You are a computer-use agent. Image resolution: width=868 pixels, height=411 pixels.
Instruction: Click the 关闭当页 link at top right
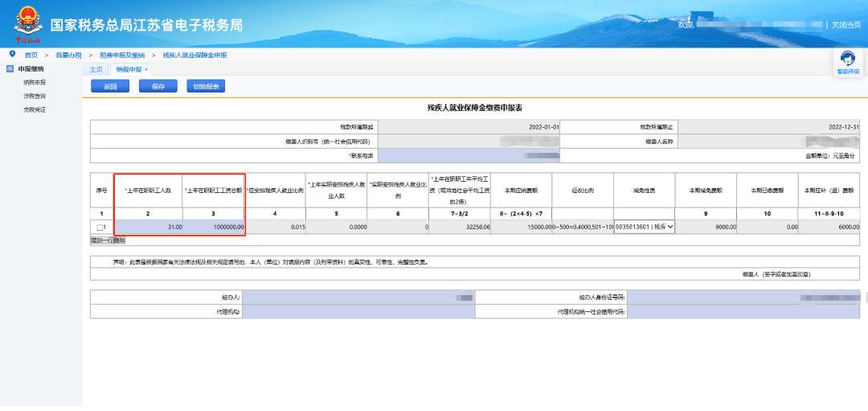tap(845, 25)
